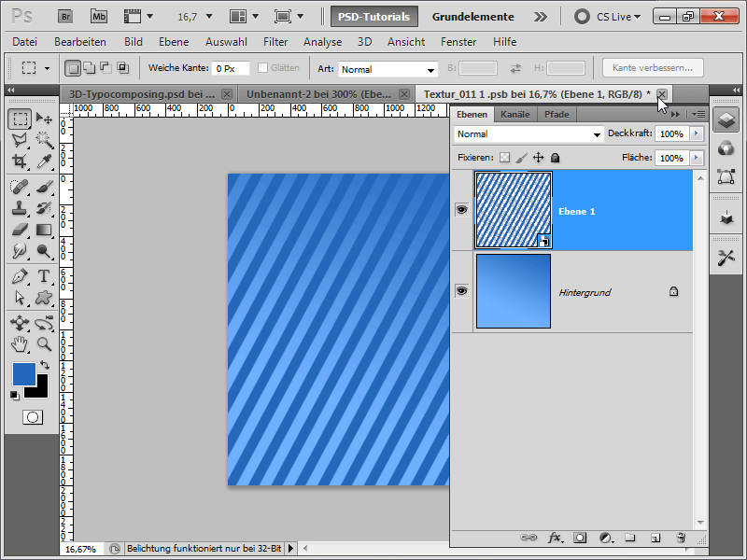Open CS Live
The height and width of the screenshot is (560, 747).
[608, 17]
